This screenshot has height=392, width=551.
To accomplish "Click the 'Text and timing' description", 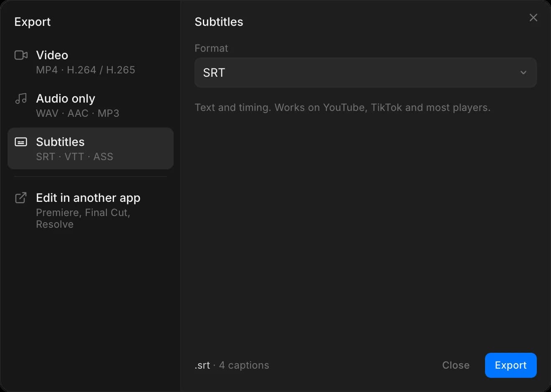I will tap(342, 108).
